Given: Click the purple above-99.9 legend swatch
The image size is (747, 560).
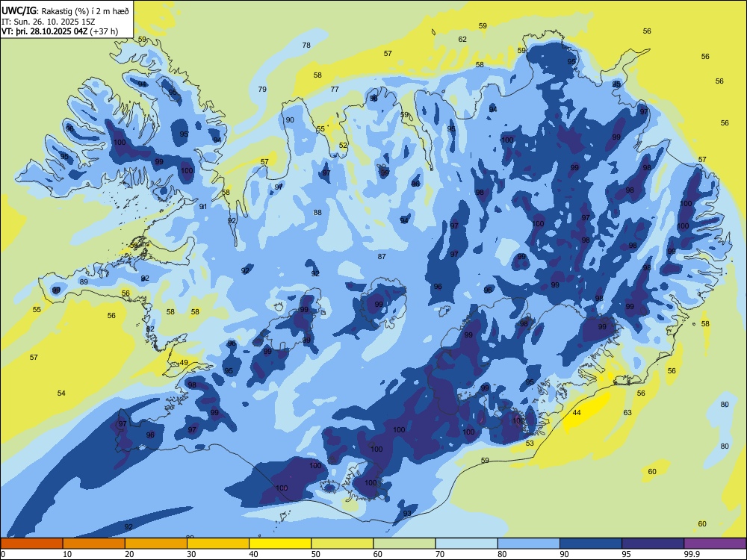Looking at the screenshot, I should 715,544.
